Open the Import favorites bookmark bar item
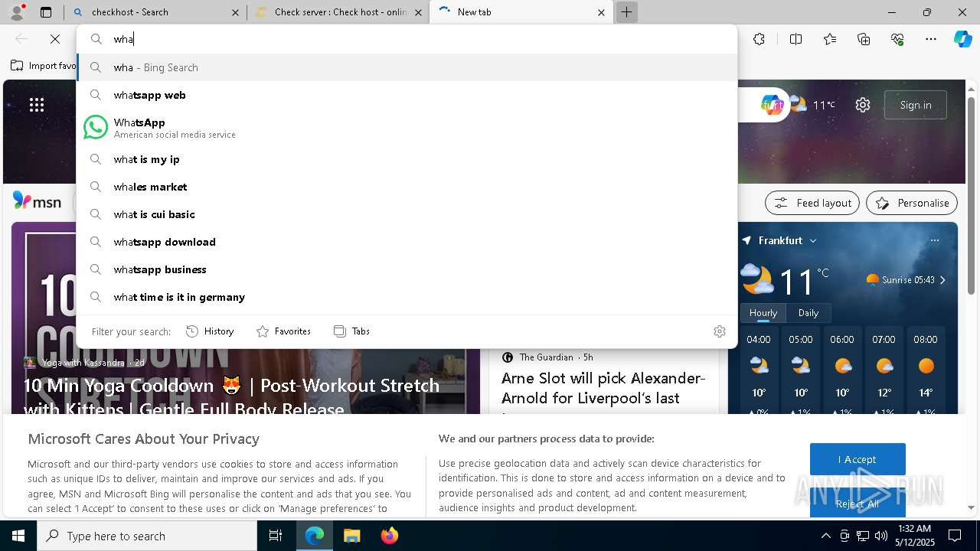Image resolution: width=980 pixels, height=551 pixels. point(44,66)
